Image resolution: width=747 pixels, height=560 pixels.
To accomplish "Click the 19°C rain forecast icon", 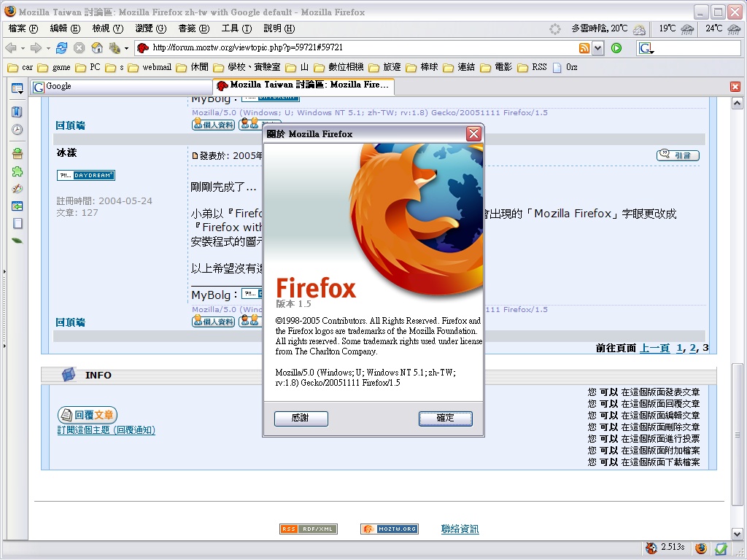I will tap(687, 29).
